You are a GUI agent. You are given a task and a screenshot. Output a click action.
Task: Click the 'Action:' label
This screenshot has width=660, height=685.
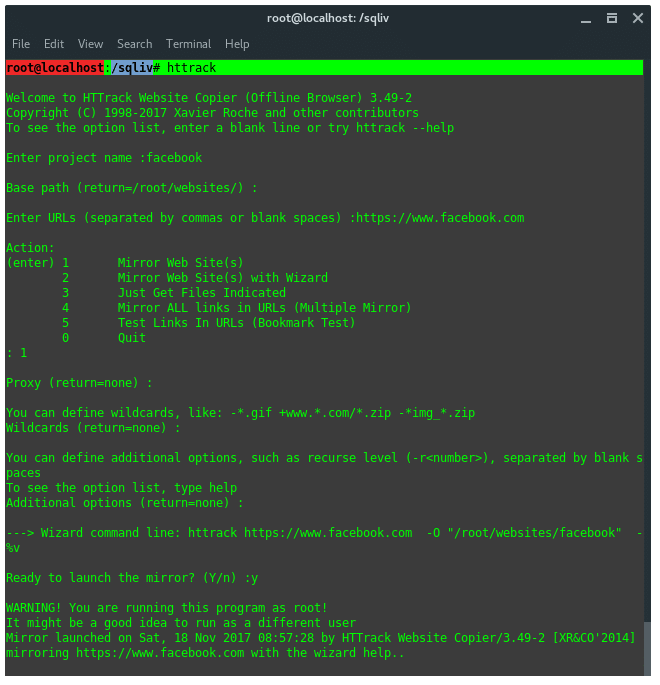click(x=30, y=248)
